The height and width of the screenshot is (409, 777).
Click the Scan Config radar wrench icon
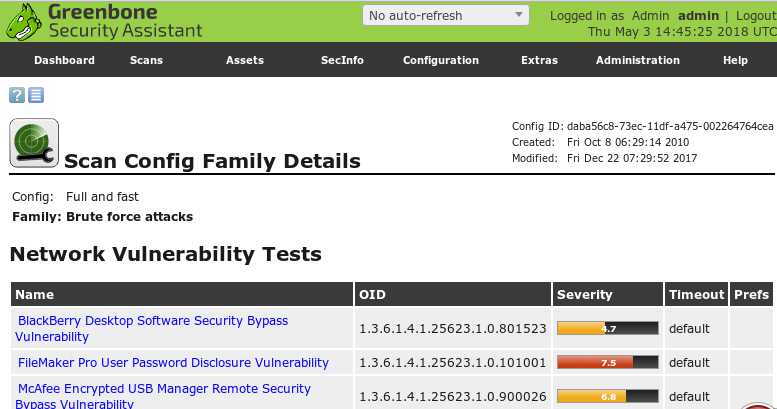(34, 143)
